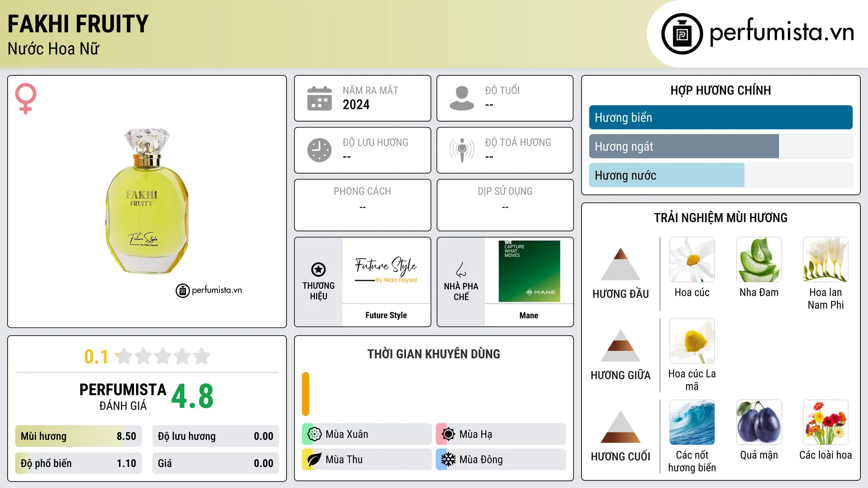868x488 pixels.
Task: Click the leaf icon for Mùa Thu
Action: click(x=314, y=460)
